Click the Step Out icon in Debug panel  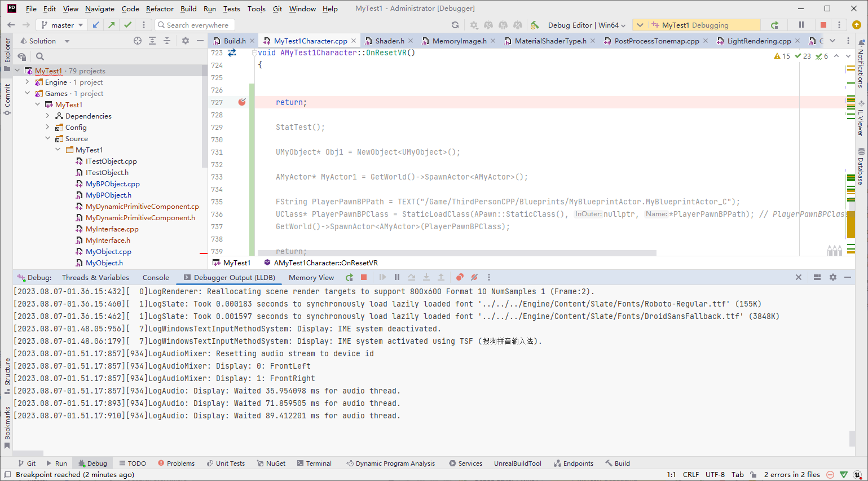(x=441, y=277)
